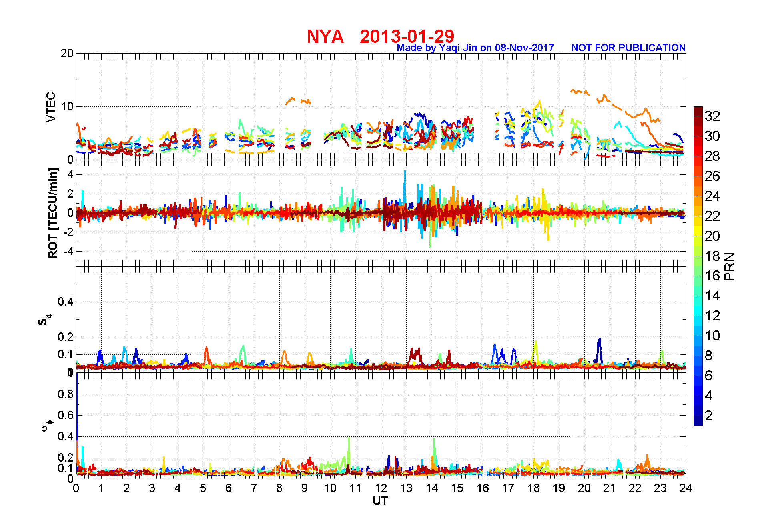Click the colorbar tick label "24" beside PRN scale
Screen dimensions: 762x532
click(712, 196)
